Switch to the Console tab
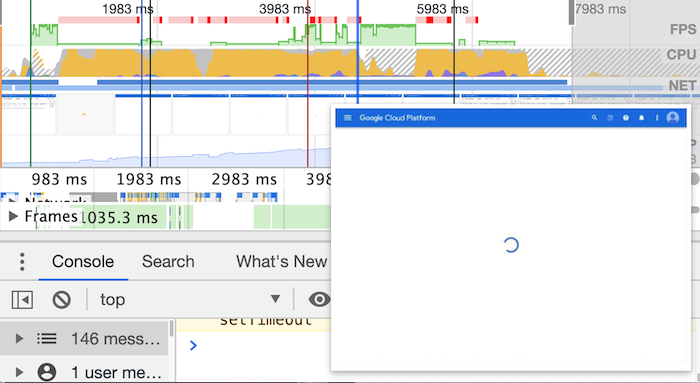The width and height of the screenshot is (700, 383). tap(83, 262)
